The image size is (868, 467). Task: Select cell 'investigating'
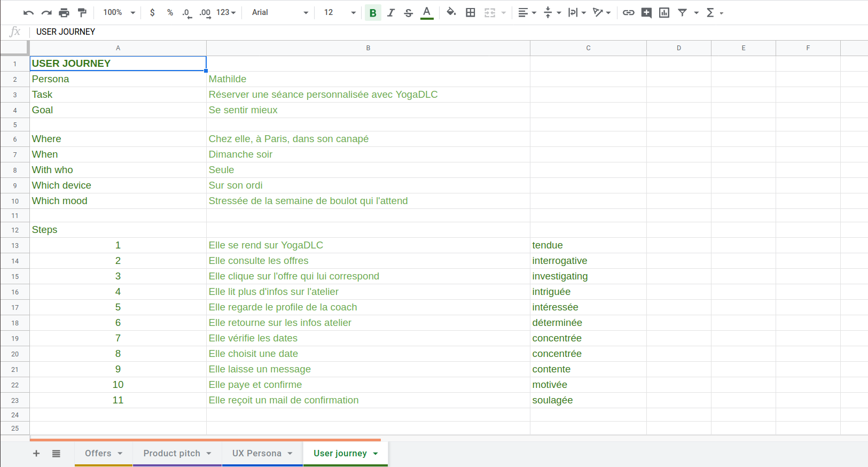pyautogui.click(x=588, y=276)
